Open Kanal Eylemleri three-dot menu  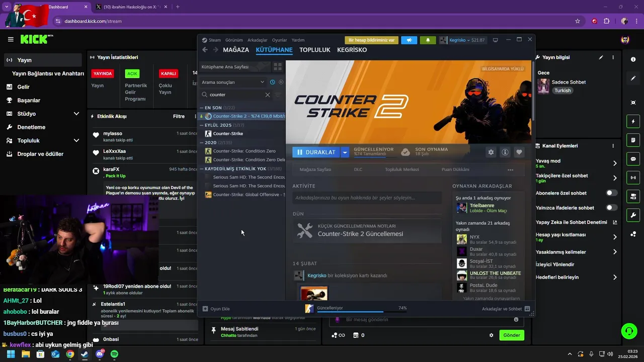[x=613, y=146]
